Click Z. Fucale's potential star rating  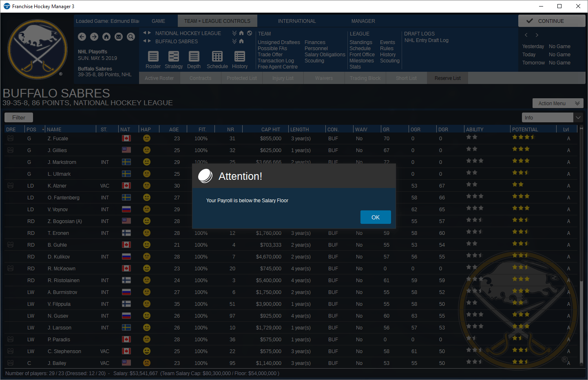click(524, 137)
